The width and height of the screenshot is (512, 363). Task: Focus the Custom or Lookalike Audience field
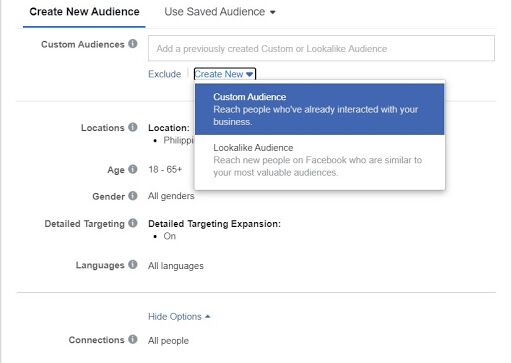321,49
